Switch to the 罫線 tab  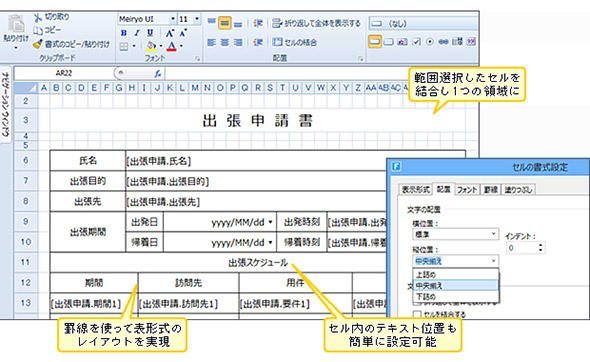click(490, 190)
